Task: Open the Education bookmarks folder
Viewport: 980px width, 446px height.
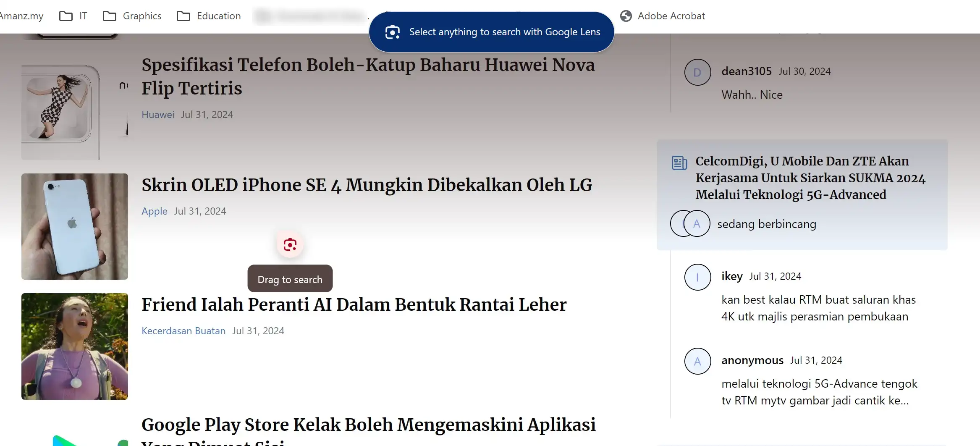Action: [x=209, y=16]
